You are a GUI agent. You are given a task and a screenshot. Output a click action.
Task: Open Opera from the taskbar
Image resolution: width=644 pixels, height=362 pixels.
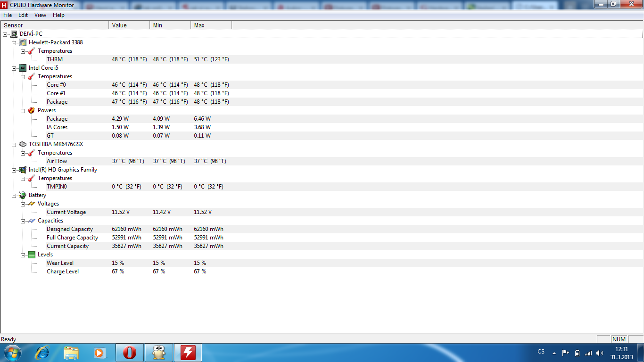pos(130,353)
